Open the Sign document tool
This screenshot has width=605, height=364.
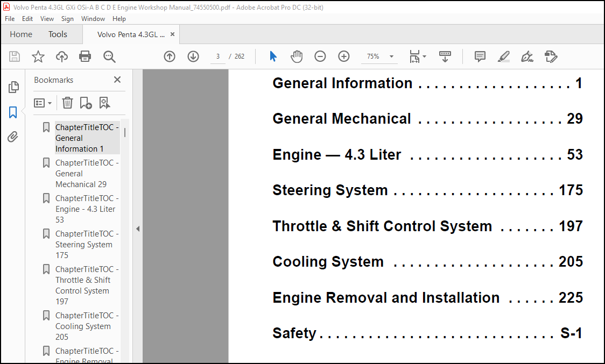[527, 56]
